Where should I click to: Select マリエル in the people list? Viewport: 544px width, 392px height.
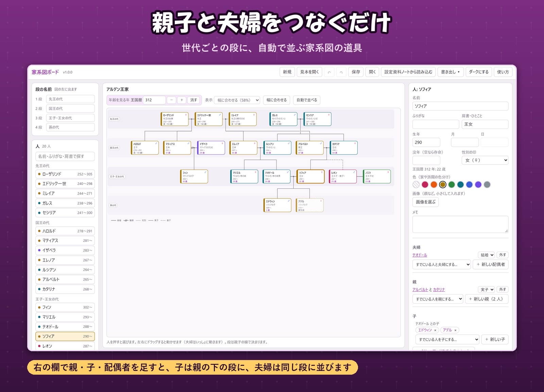pyautogui.click(x=65, y=317)
